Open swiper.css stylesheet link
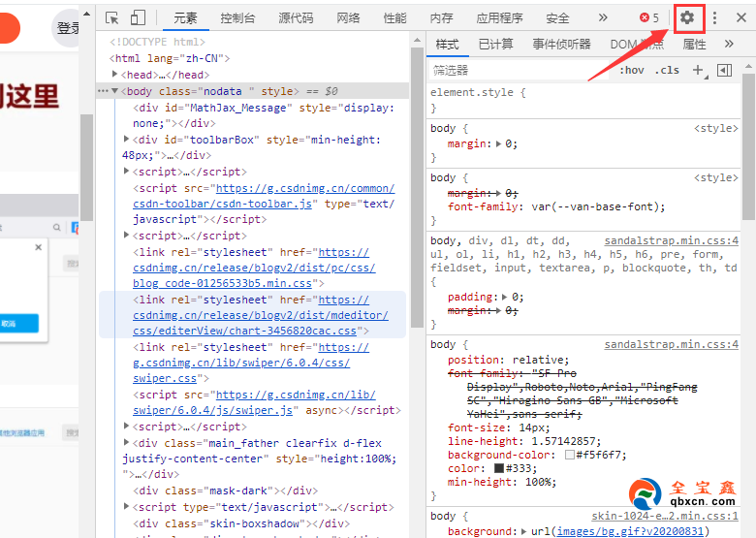Viewport: 756px width, 538px height. click(251, 363)
